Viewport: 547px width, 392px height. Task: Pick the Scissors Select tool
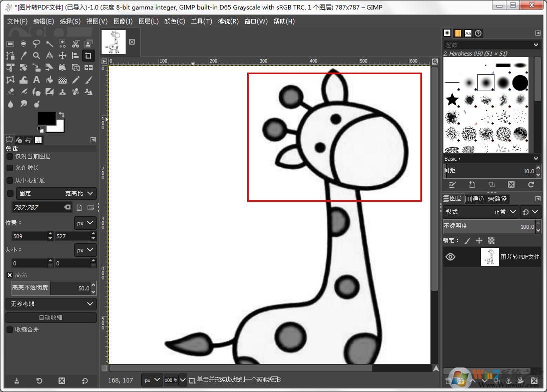76,44
